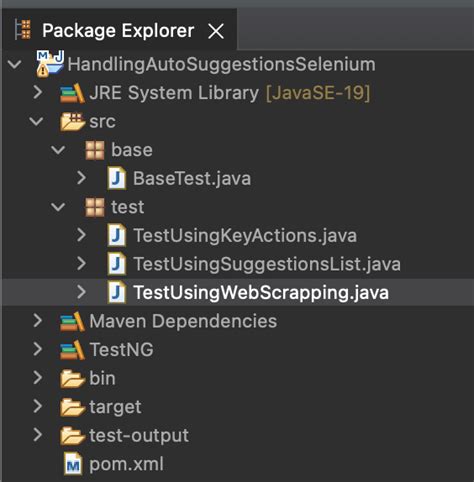The image size is (474, 482).
Task: Collapse the test package node
Action: 58,207
